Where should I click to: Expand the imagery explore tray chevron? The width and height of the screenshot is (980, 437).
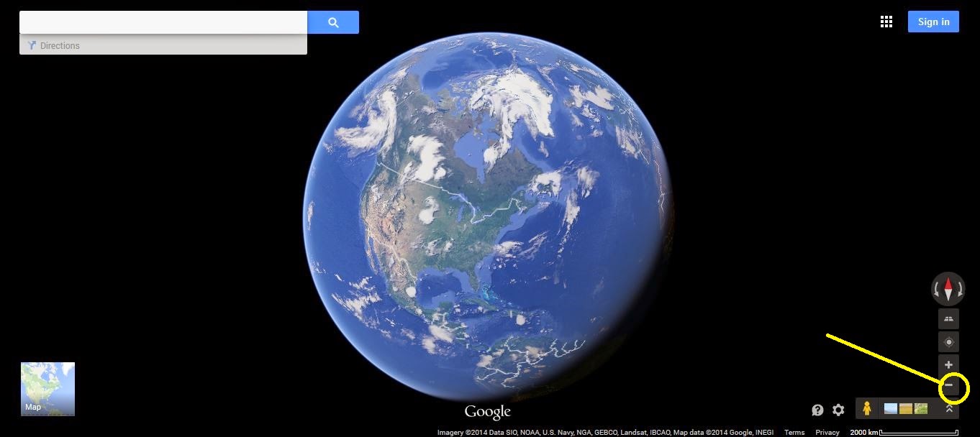coord(949,409)
